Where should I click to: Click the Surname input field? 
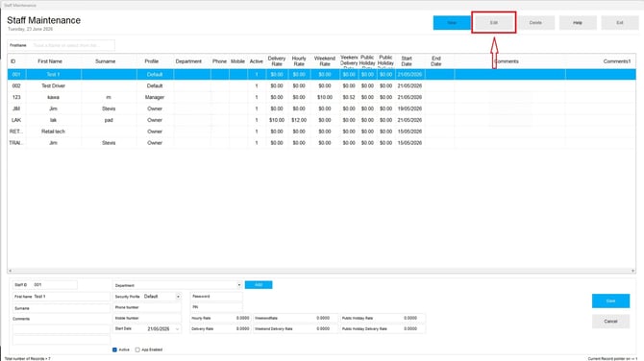point(62,308)
